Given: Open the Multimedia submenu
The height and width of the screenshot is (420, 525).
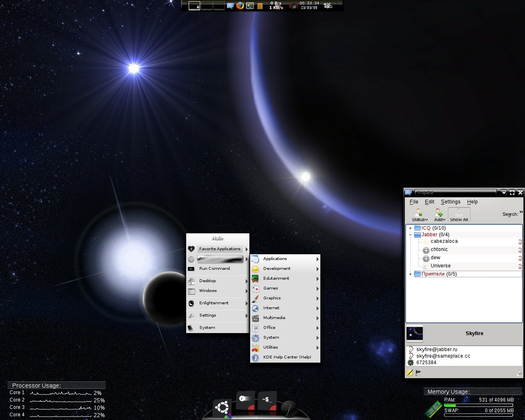Looking at the screenshot, I should (x=285, y=318).
